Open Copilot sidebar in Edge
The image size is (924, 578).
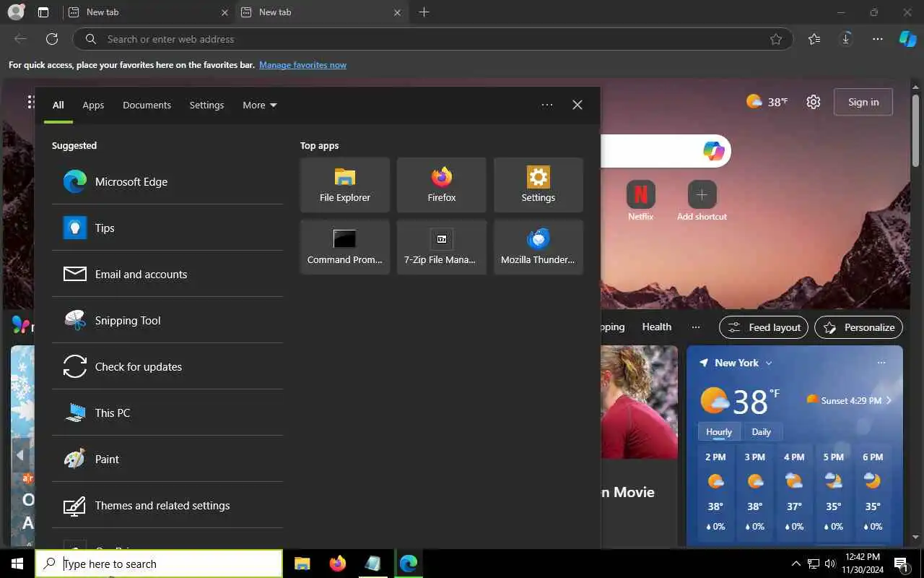(x=907, y=39)
